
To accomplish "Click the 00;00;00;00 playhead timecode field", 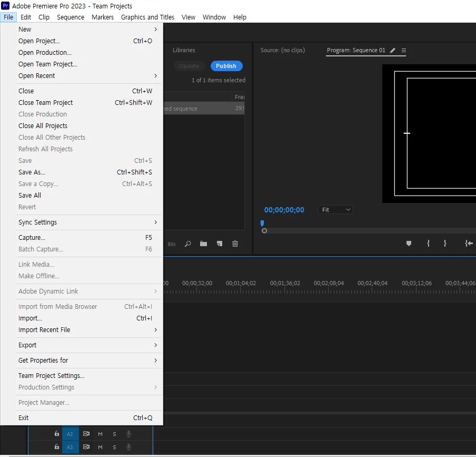I will click(284, 210).
